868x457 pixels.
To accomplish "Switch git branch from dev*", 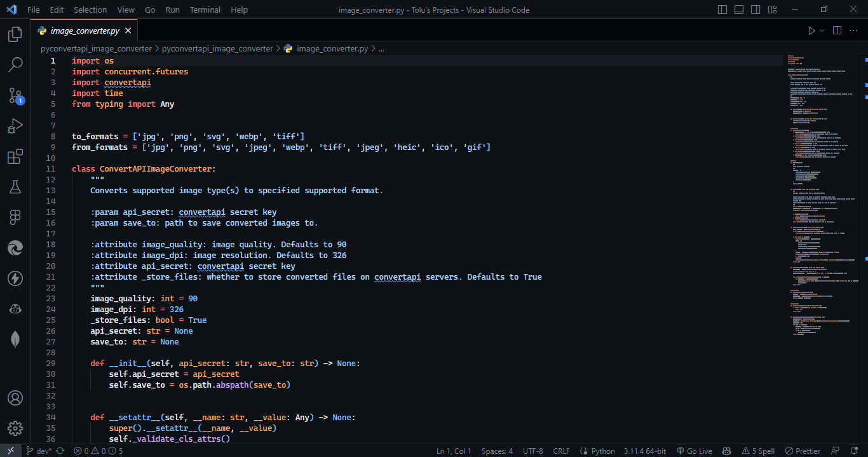I will click(39, 451).
